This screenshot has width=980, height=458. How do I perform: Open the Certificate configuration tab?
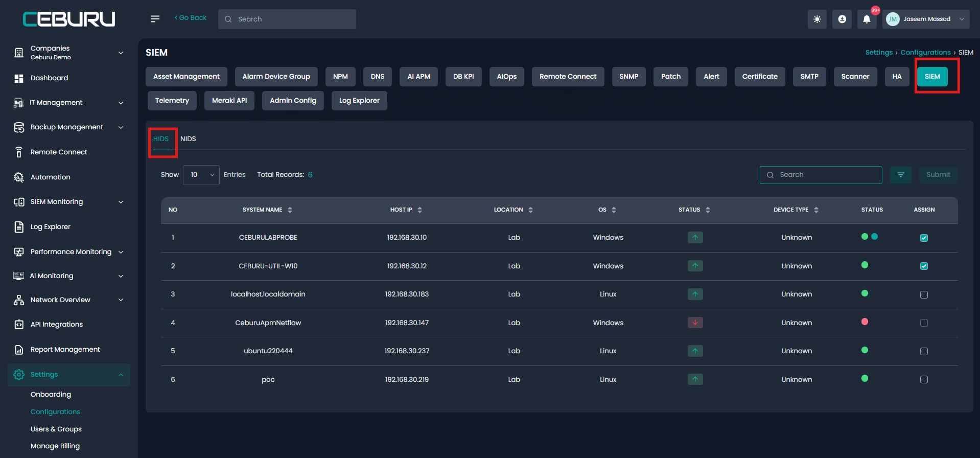click(760, 77)
